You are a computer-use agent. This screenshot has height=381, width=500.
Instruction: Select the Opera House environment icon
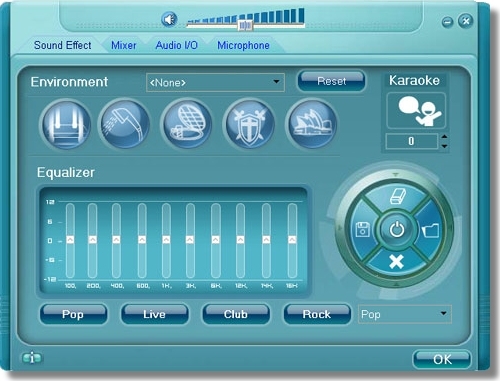click(312, 124)
